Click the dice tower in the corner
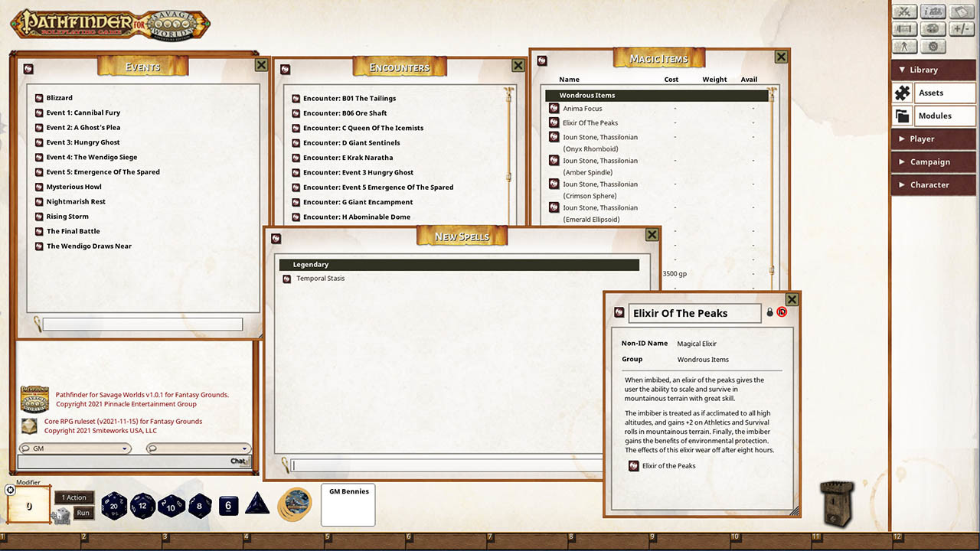The image size is (980, 551). 837,504
